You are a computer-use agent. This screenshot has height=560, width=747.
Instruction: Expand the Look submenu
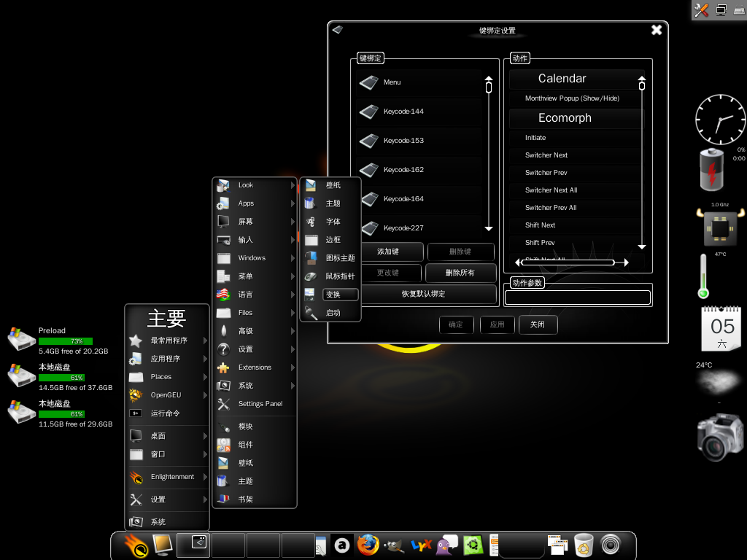[x=255, y=184]
